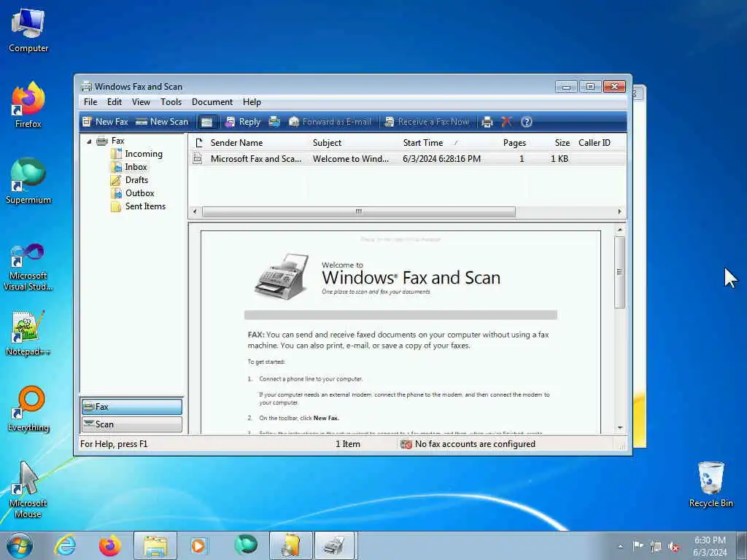Open the Firefox desktop shortcut

[x=28, y=105]
